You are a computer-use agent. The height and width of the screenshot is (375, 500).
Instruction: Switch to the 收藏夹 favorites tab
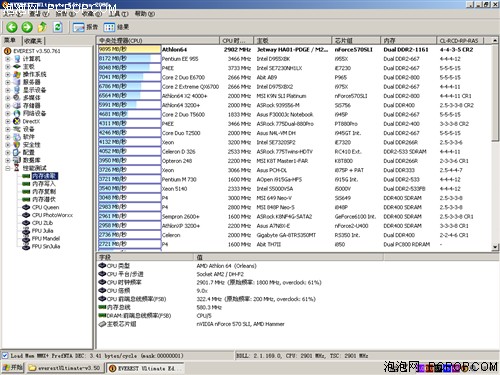coord(33,41)
